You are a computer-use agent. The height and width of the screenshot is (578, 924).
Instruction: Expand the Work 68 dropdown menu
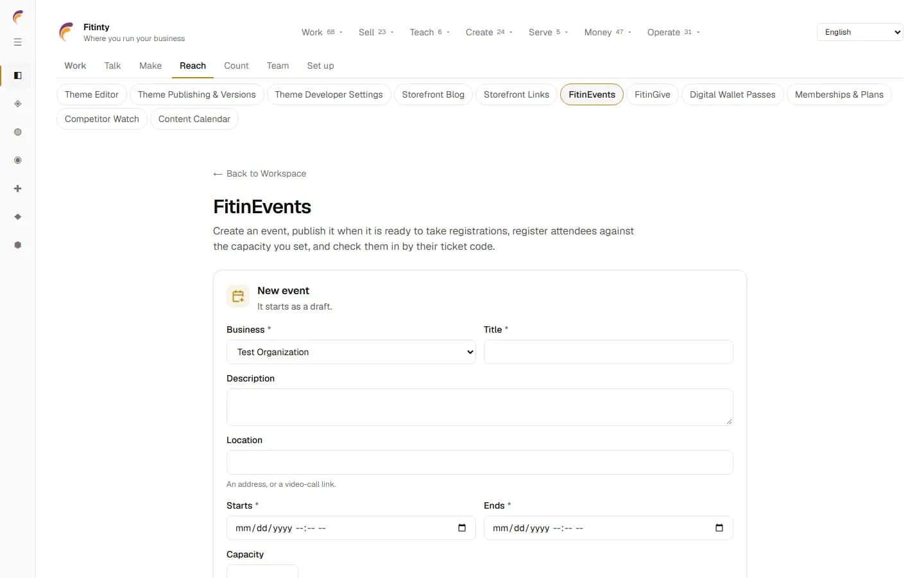point(322,32)
